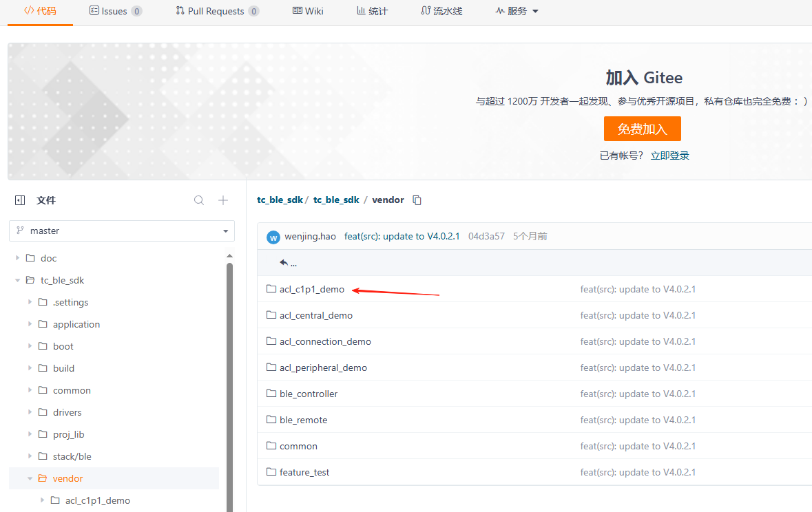Open the 服务 dropdown menu
The width and height of the screenshot is (812, 512).
tap(517, 11)
